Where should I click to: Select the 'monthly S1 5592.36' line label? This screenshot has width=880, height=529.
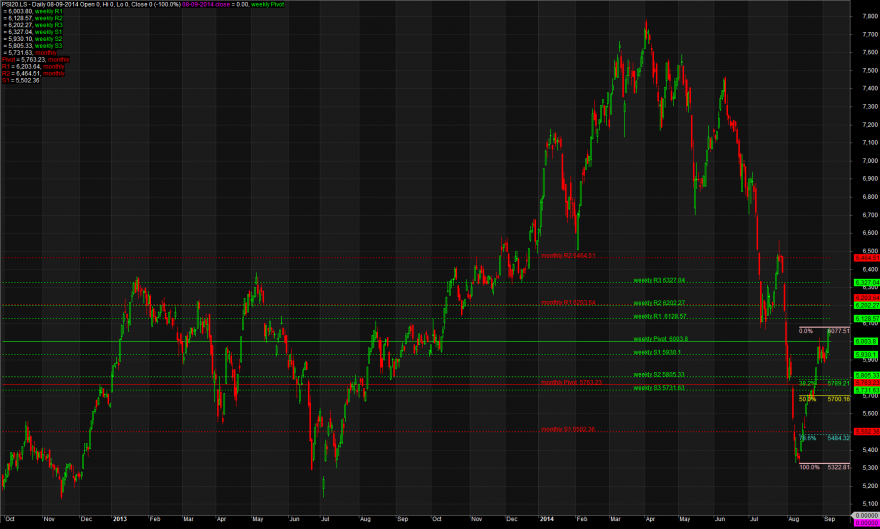pos(568,429)
